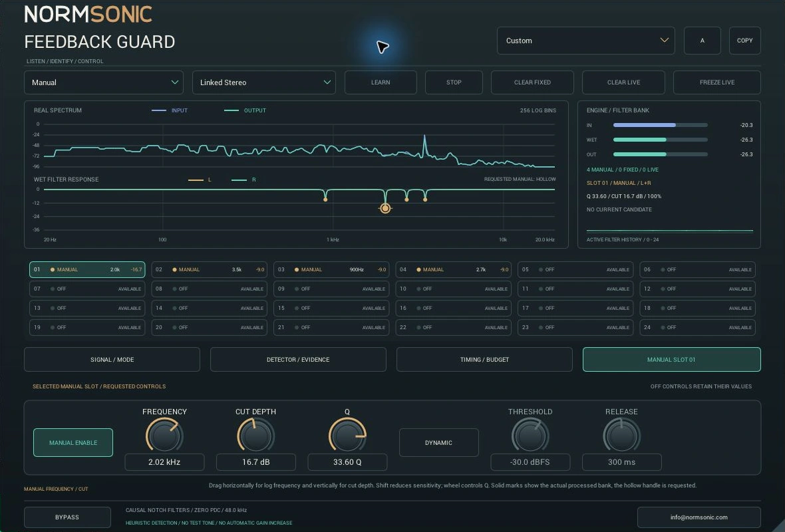Click the Frequency knob
The height and width of the screenshot is (532, 785).
point(164,435)
